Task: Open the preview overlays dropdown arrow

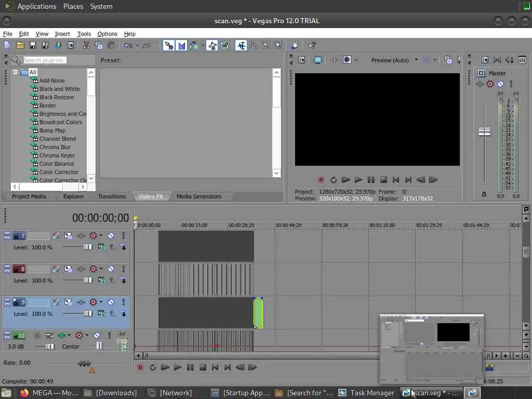Action: click(435, 60)
